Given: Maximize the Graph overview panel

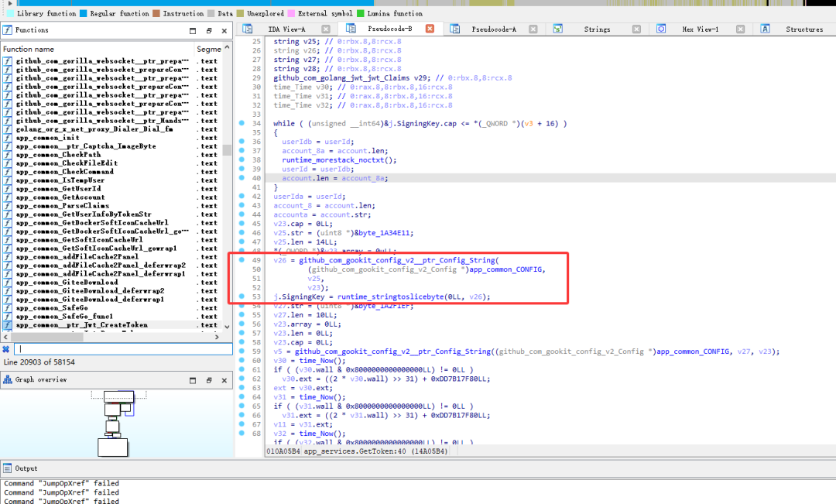Looking at the screenshot, I should (193, 380).
